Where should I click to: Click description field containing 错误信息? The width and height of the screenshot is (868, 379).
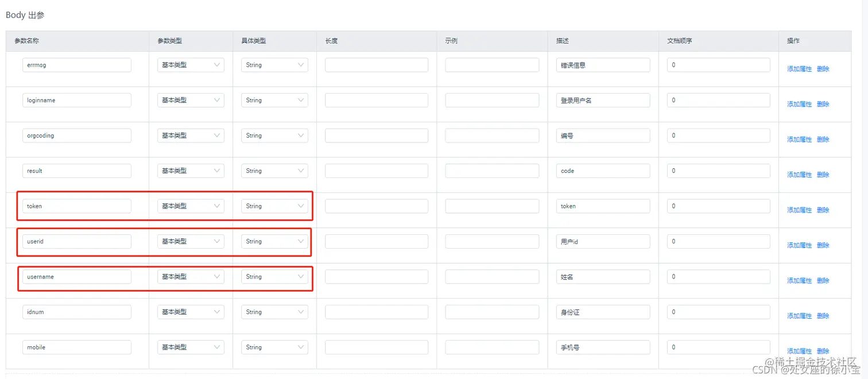(603, 65)
